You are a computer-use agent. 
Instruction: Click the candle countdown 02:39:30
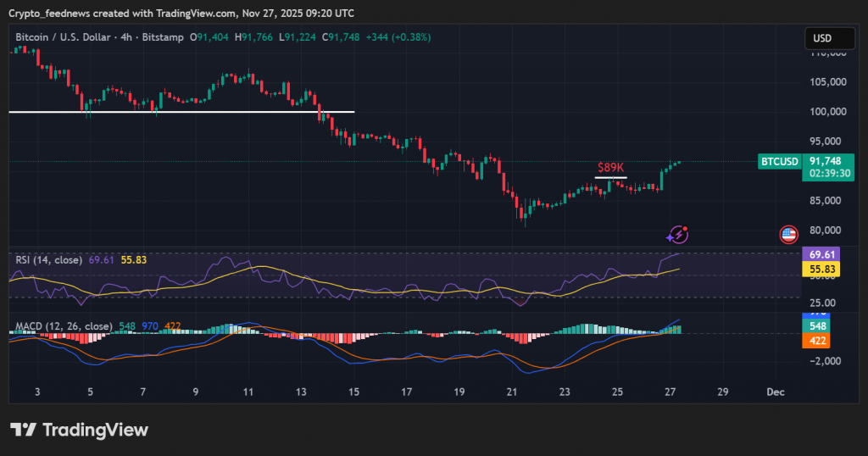[x=829, y=173]
